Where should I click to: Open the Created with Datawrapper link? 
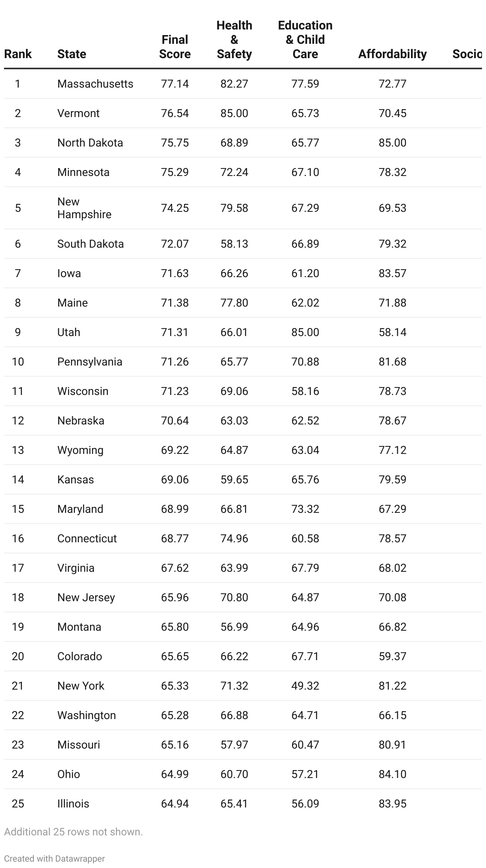click(x=54, y=858)
